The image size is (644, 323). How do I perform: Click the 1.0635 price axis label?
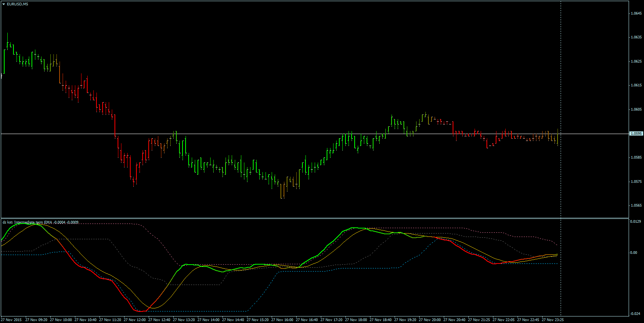click(x=636, y=37)
